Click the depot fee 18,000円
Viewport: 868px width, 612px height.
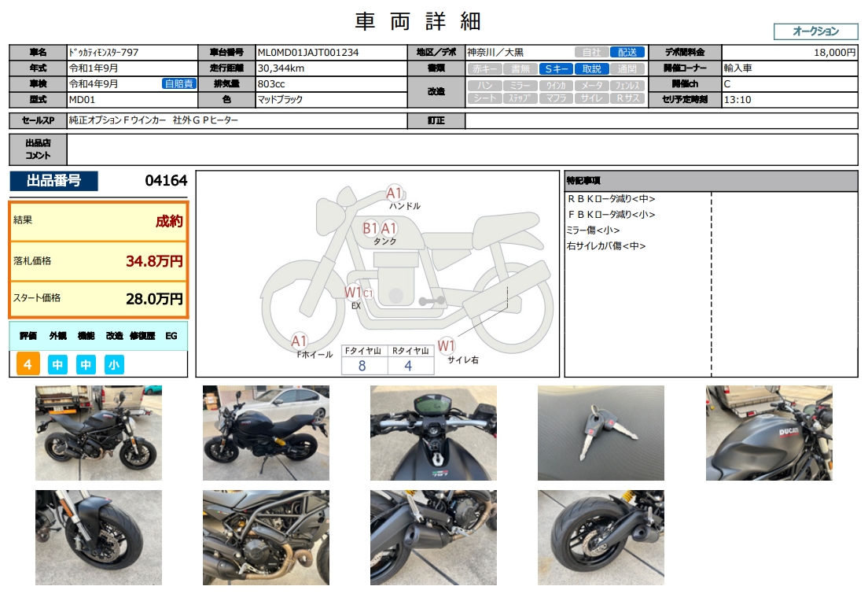tap(835, 53)
